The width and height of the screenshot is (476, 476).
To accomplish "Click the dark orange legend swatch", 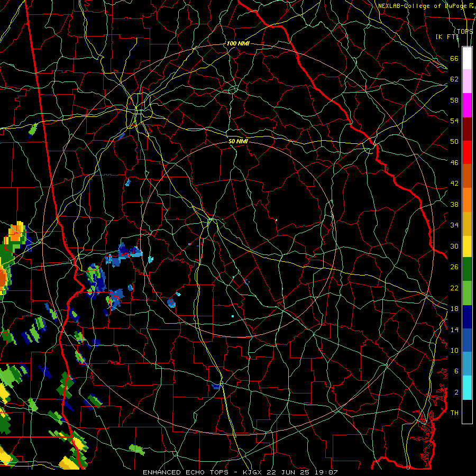I will (x=467, y=176).
